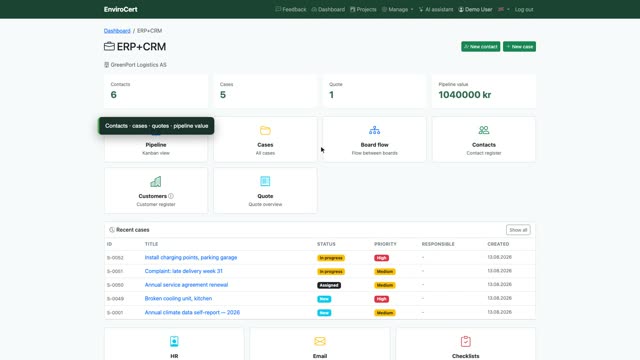
Task: Click the Pipeline value stat card
Action: [484, 91]
